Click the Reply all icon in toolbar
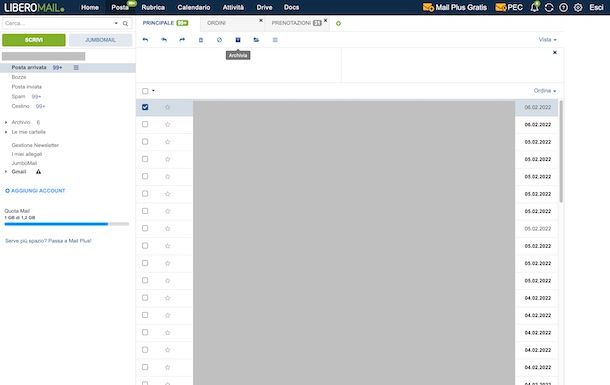610x385 pixels. point(164,40)
